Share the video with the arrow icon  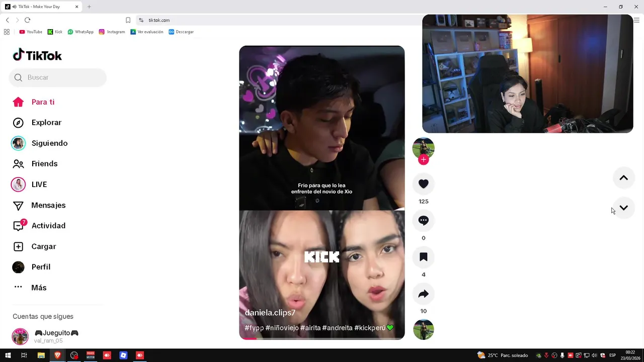[x=423, y=294]
